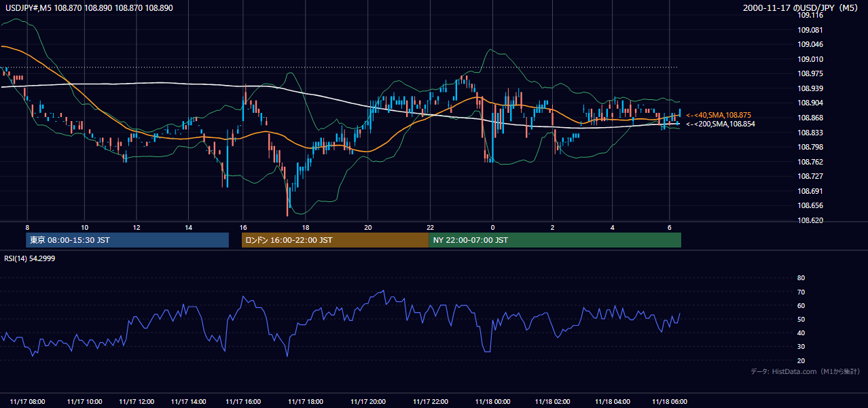
Task: Click the 108.798 price axis label
Action: click(810, 147)
